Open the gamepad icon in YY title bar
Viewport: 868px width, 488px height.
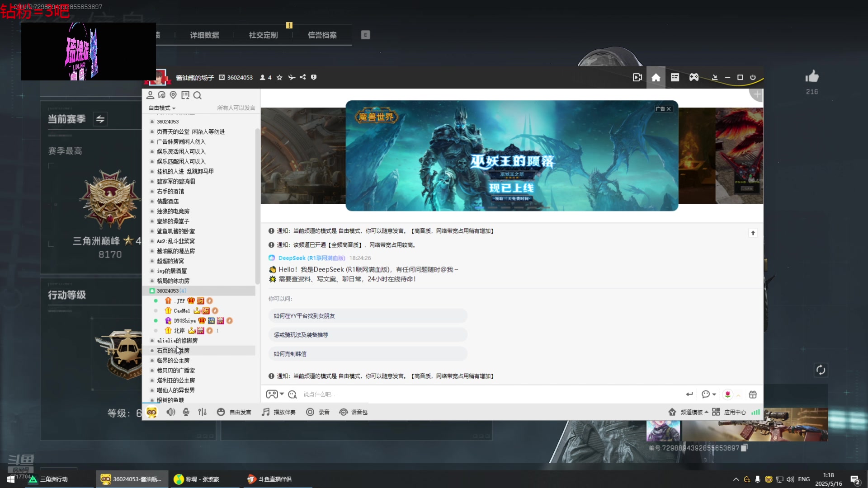[694, 77]
